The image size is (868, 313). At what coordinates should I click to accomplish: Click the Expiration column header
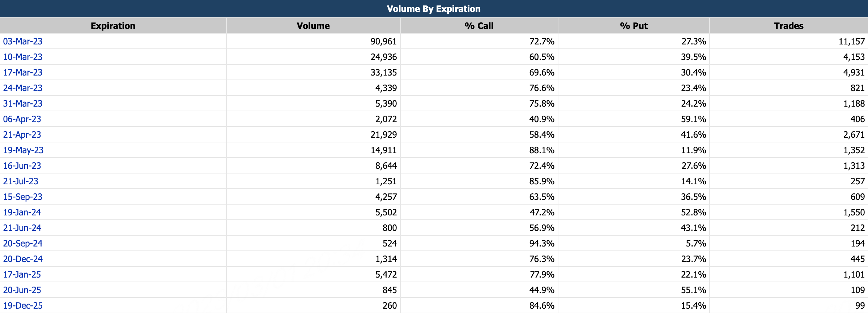click(x=113, y=26)
